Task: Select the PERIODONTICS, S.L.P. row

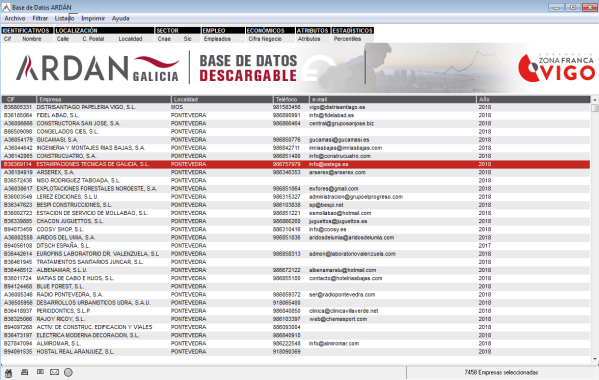Action: tap(296, 311)
